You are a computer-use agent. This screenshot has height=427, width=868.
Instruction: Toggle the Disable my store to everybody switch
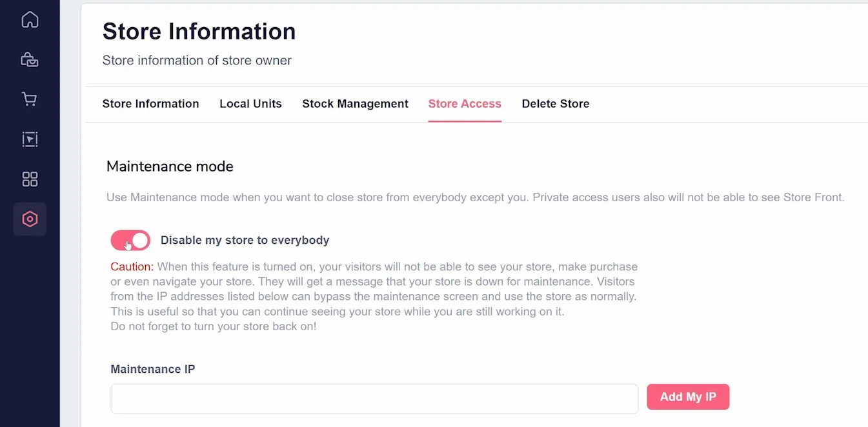click(x=130, y=241)
